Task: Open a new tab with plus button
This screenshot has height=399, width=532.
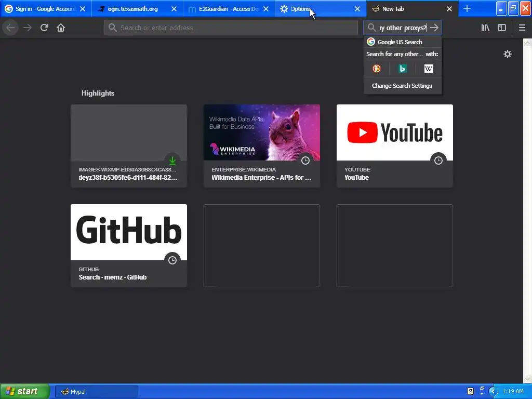Action: click(x=467, y=8)
